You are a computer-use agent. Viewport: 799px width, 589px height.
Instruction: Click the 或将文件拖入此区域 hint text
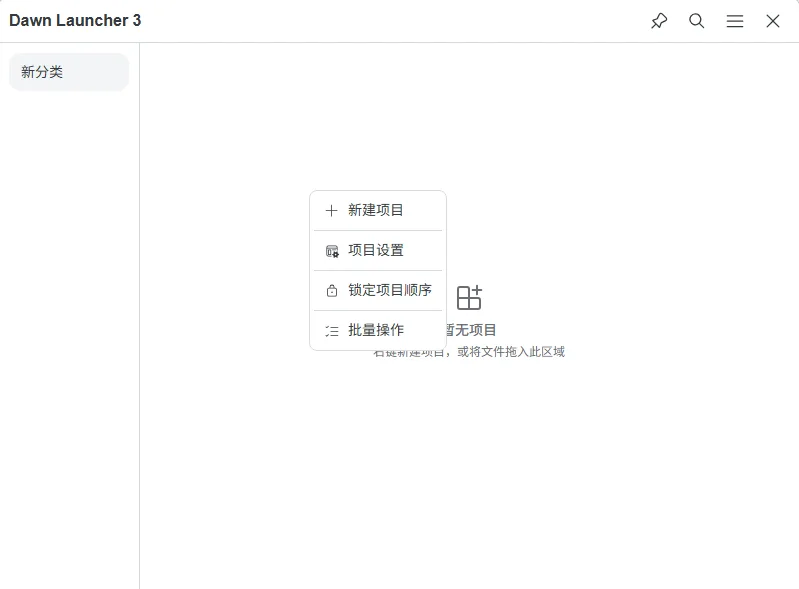coord(511,352)
